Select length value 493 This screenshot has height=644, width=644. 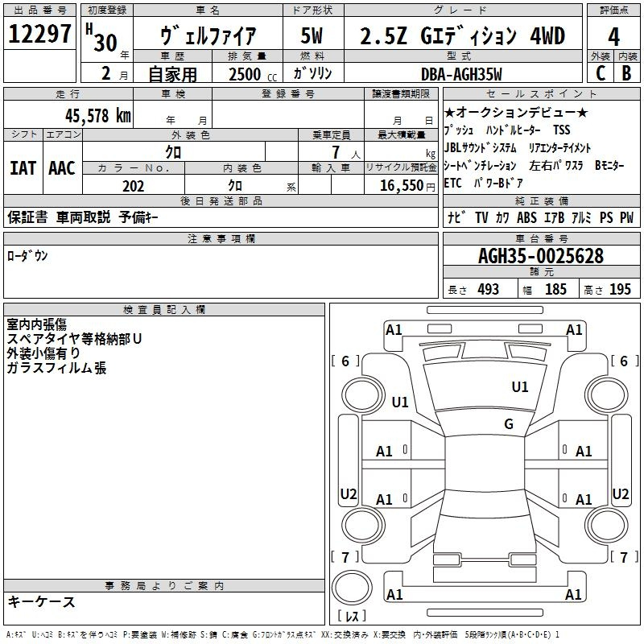pos(488,289)
